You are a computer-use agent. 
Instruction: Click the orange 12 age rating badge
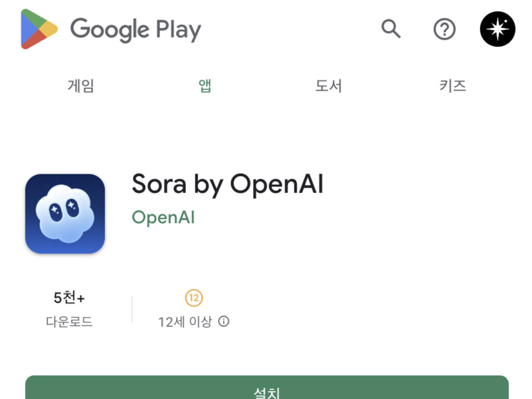tap(194, 298)
